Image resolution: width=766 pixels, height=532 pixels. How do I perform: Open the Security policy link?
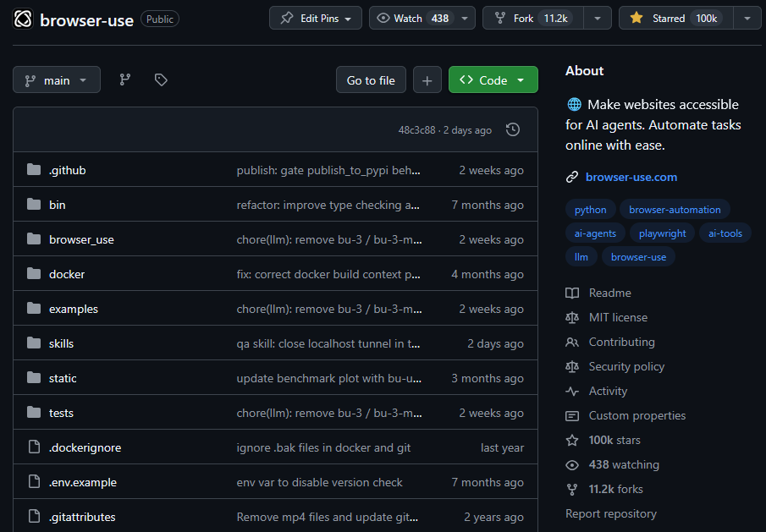(x=626, y=366)
